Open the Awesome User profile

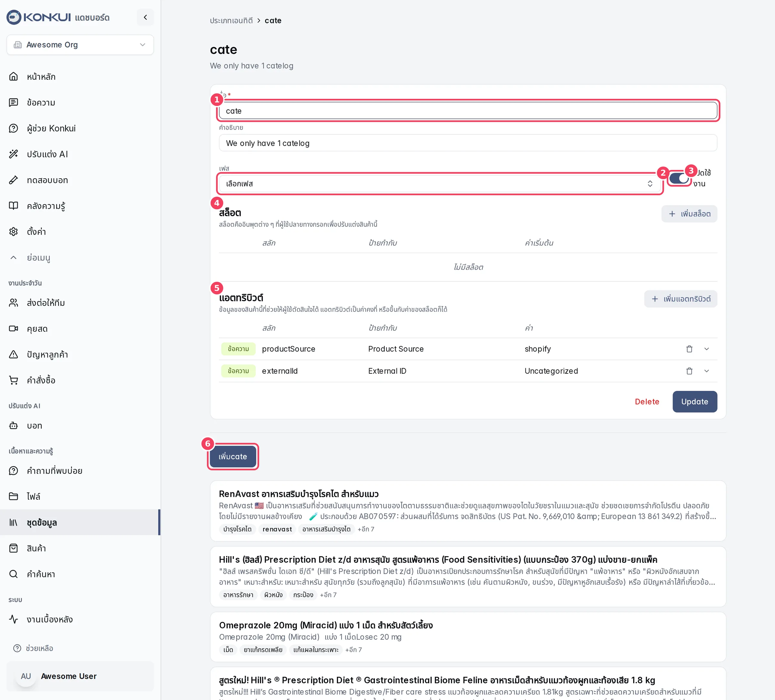pos(80,676)
